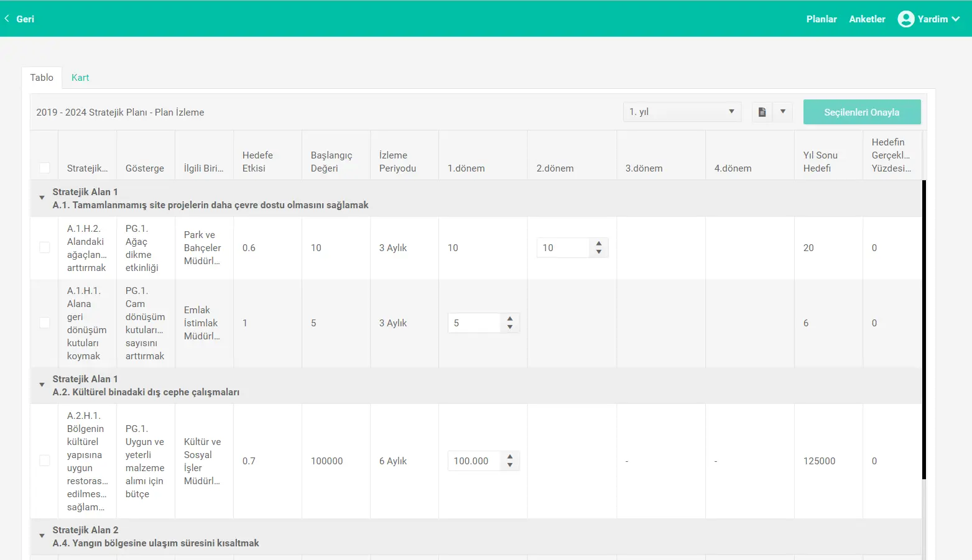The image size is (972, 560).
Task: Toggle the select-all checkbox in table header
Action: click(45, 168)
